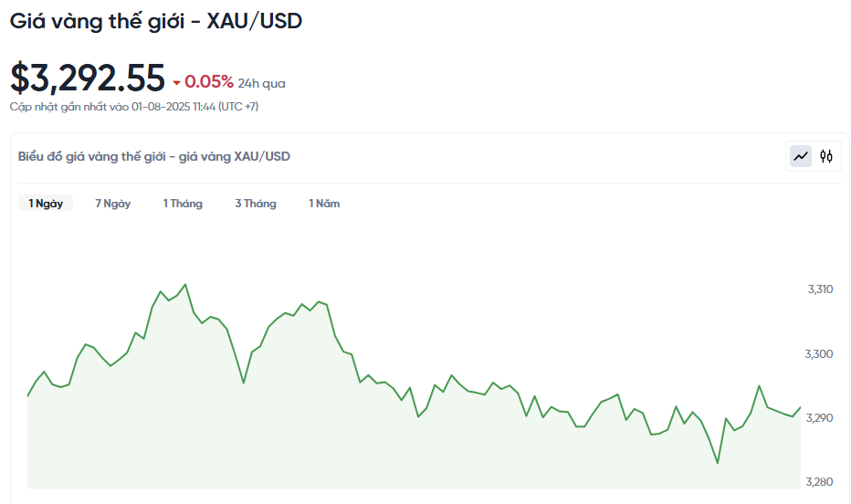
Task: Click the 0.05% change percentage
Action: (x=209, y=82)
